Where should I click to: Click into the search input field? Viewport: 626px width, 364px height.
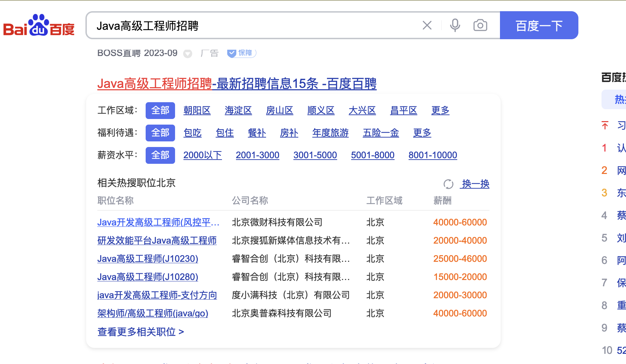click(252, 26)
